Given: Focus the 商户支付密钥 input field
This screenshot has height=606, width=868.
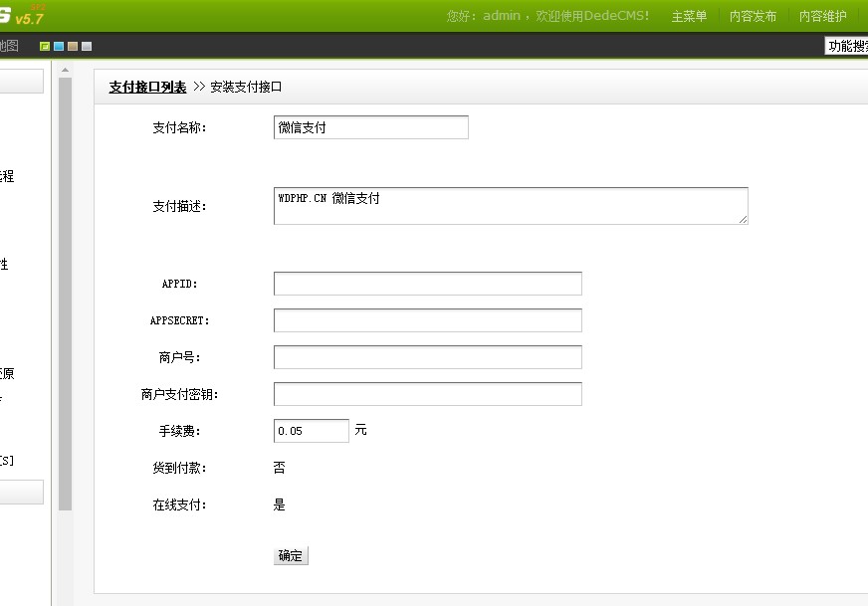Looking at the screenshot, I should pos(427,394).
